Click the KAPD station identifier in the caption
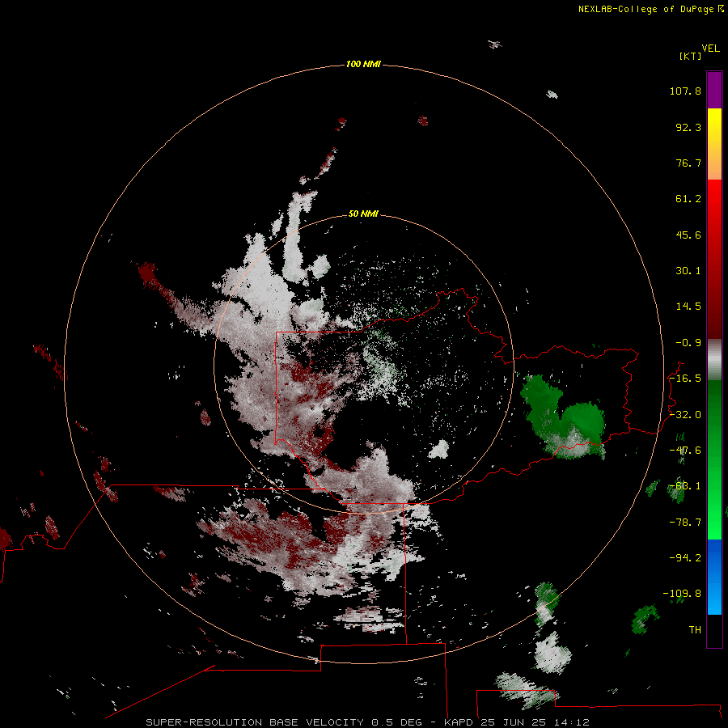The image size is (728, 728). tap(459, 722)
